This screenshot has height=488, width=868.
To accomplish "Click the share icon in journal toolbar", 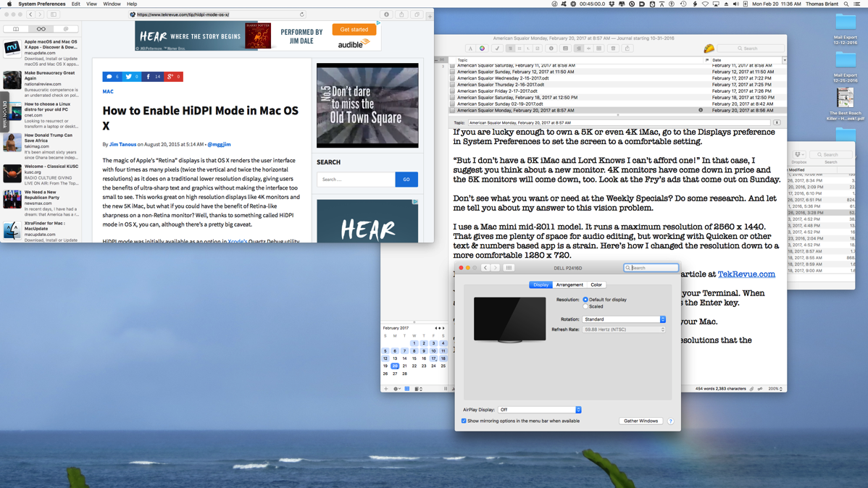I will (x=627, y=49).
